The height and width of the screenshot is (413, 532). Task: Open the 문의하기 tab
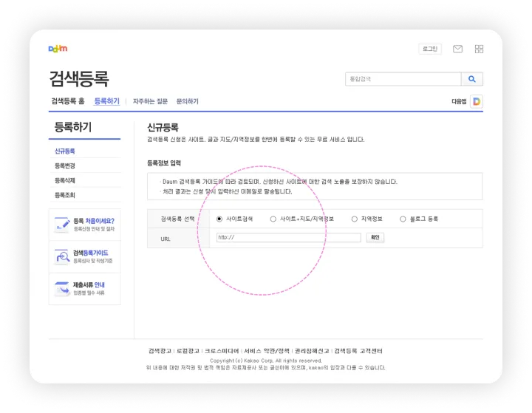tap(187, 101)
